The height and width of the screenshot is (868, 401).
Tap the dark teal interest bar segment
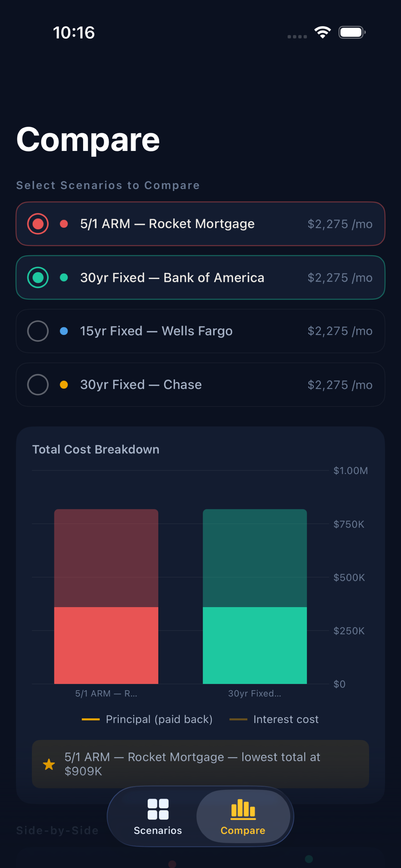(x=255, y=558)
